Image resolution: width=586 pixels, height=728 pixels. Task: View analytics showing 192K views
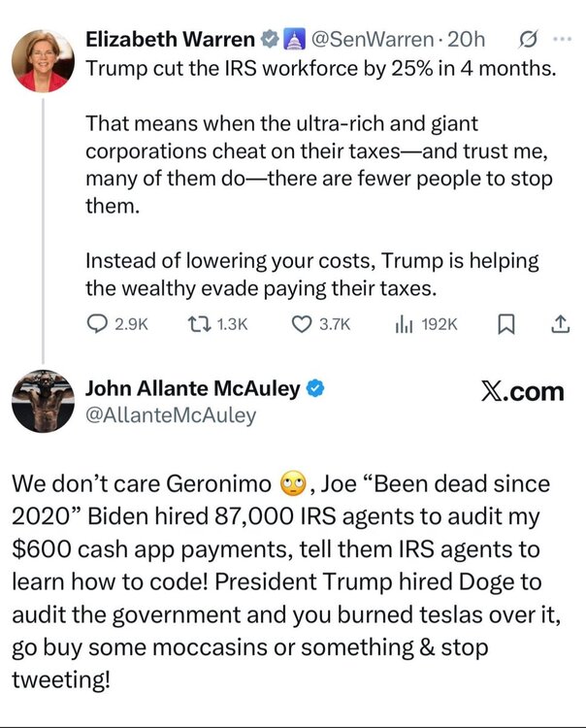pyautogui.click(x=405, y=324)
